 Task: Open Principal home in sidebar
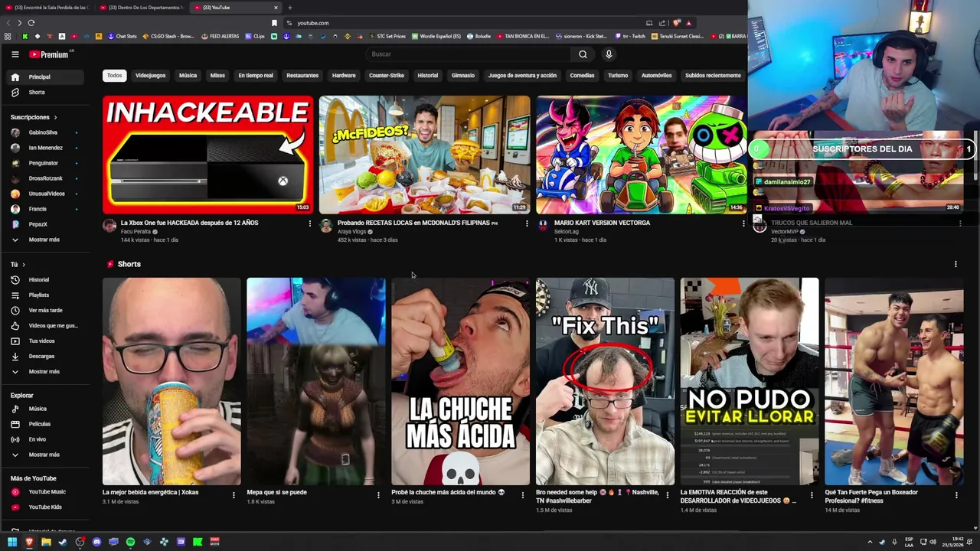coord(44,77)
